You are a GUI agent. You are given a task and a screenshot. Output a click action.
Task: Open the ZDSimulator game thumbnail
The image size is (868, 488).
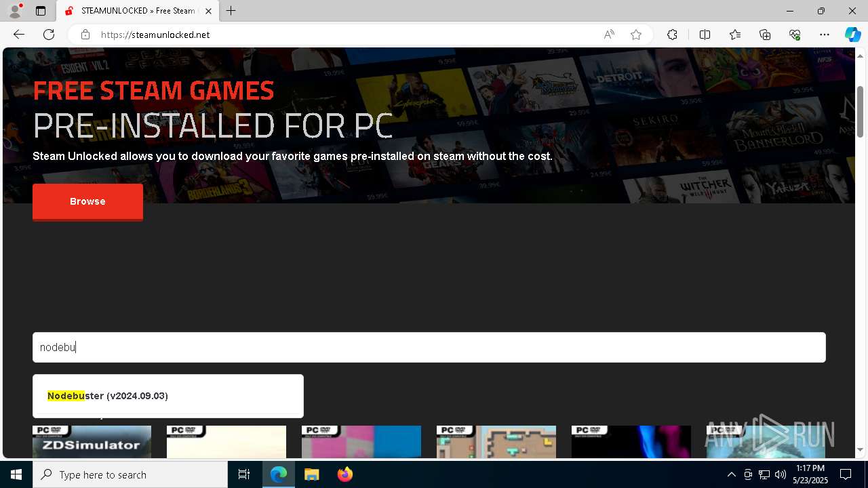92,441
